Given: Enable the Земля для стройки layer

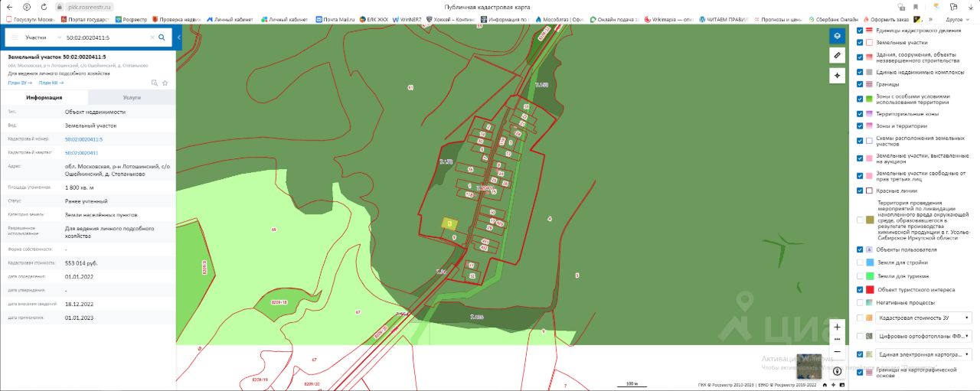Looking at the screenshot, I should click(x=860, y=262).
